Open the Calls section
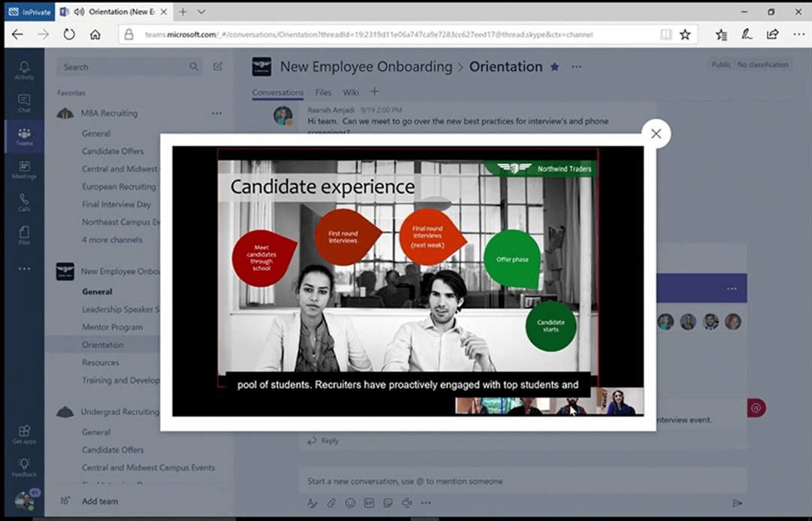The width and height of the screenshot is (812, 521). tap(24, 202)
